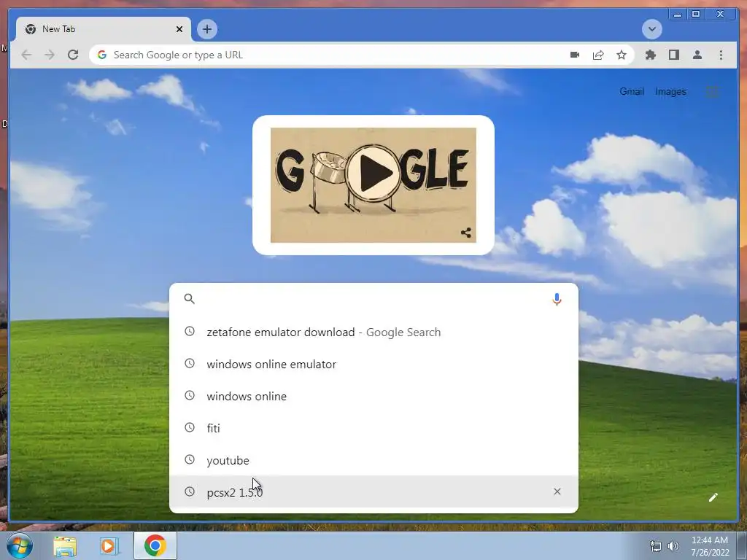Open Windows Explorer from the taskbar

[x=65, y=546]
